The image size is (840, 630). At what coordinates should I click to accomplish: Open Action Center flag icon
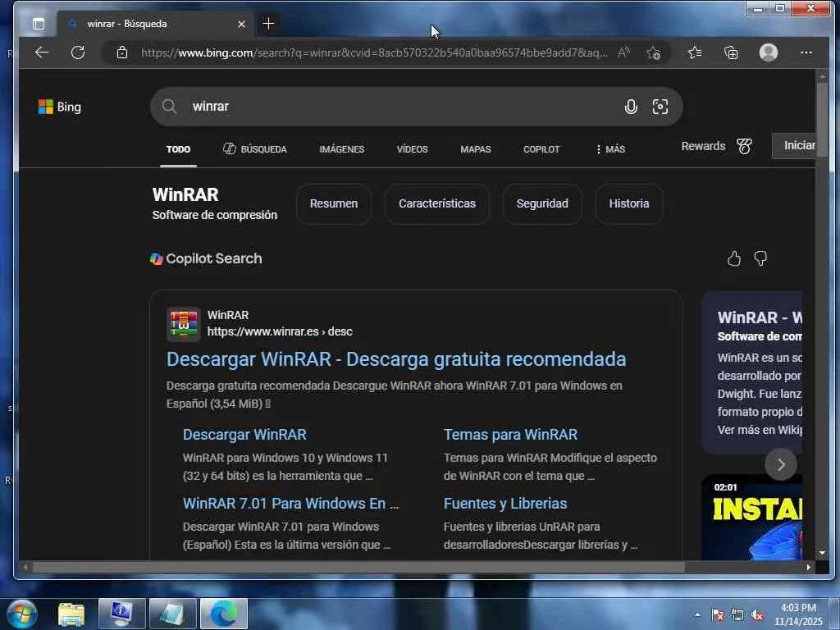tap(718, 614)
